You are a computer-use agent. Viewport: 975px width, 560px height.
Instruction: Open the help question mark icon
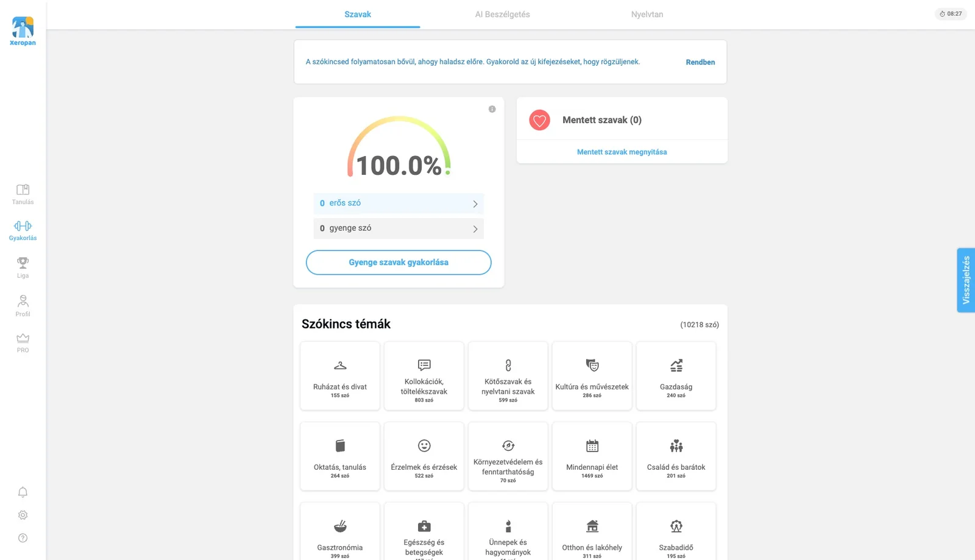click(x=23, y=538)
